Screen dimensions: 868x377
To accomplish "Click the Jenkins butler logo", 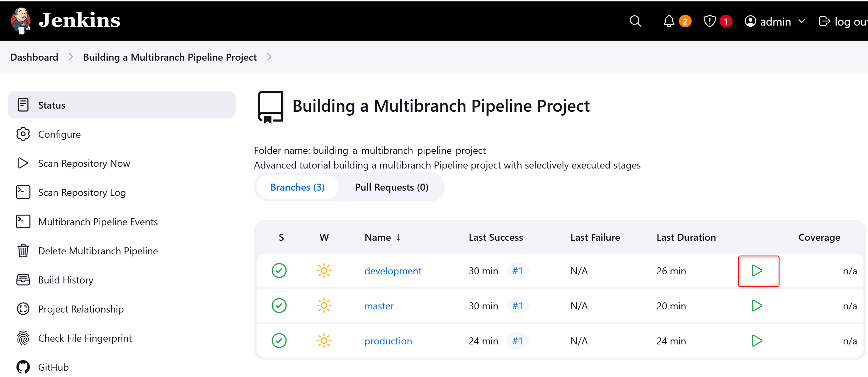I will (x=21, y=21).
